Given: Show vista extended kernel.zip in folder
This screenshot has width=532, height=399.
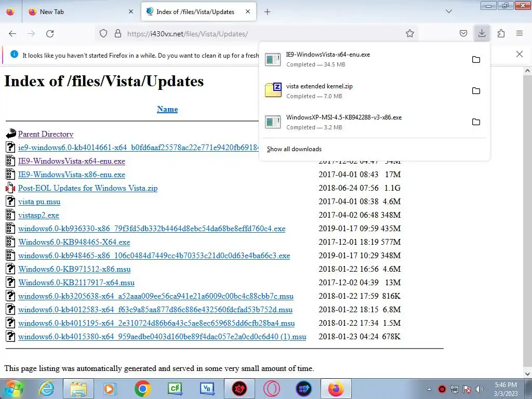Looking at the screenshot, I should tap(476, 91).
